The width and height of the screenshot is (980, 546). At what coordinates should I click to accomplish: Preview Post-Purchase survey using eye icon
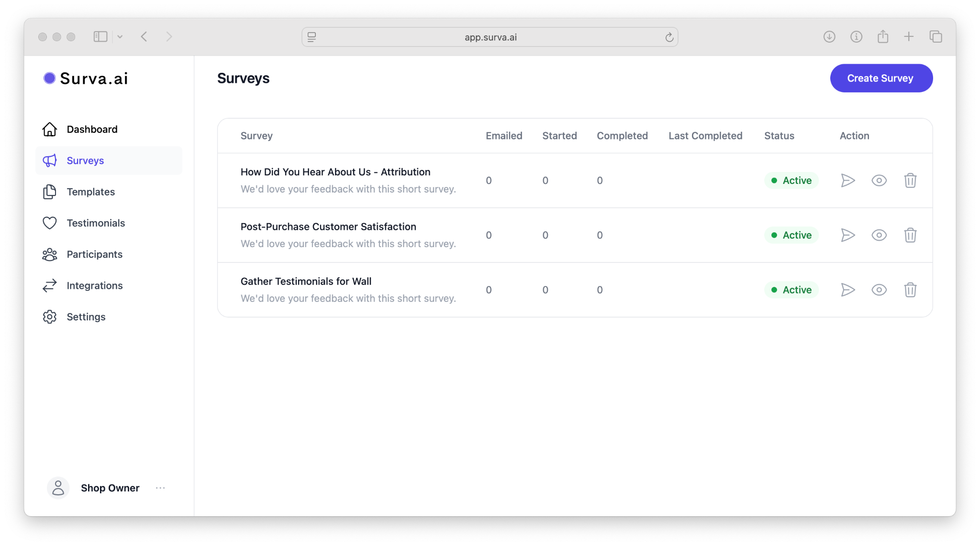(x=879, y=235)
